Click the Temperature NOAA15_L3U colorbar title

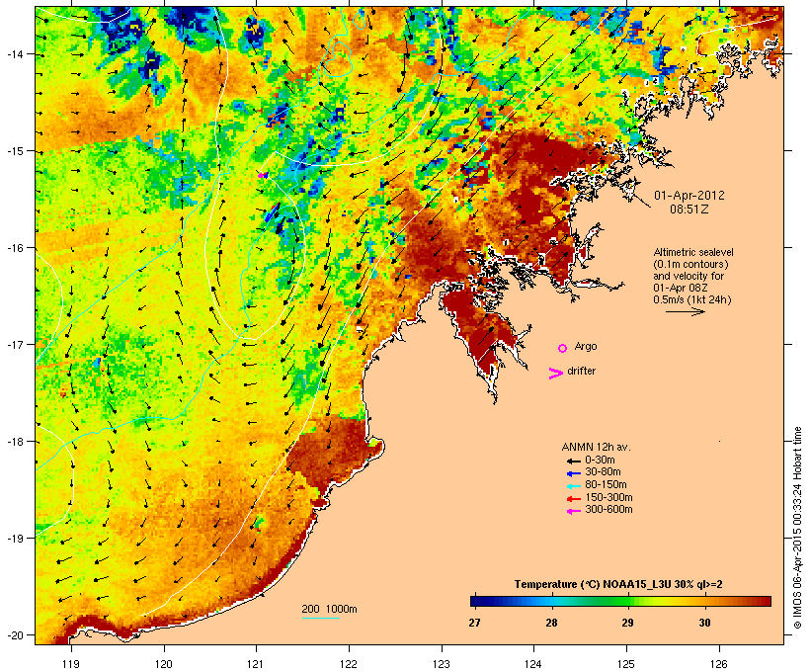[x=618, y=584]
